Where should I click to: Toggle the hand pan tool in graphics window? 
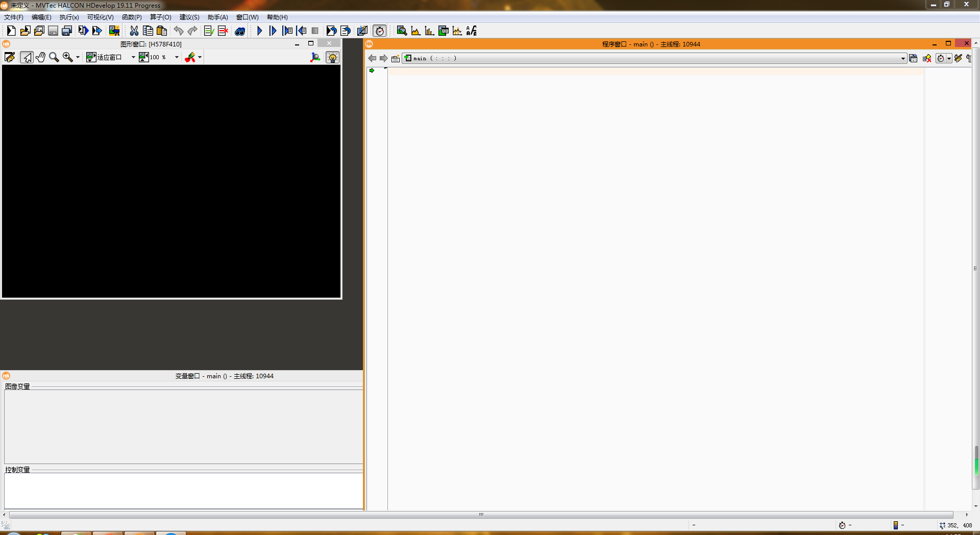pyautogui.click(x=40, y=57)
